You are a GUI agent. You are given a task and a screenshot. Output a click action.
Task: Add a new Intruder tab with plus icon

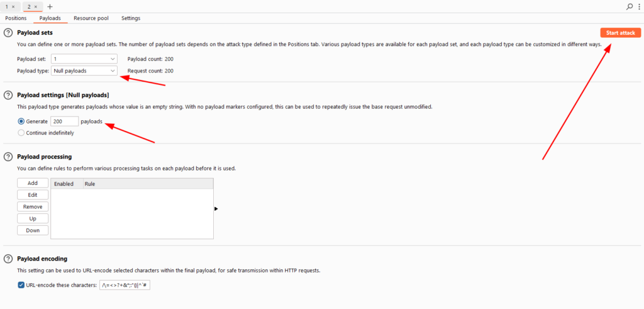tap(50, 6)
